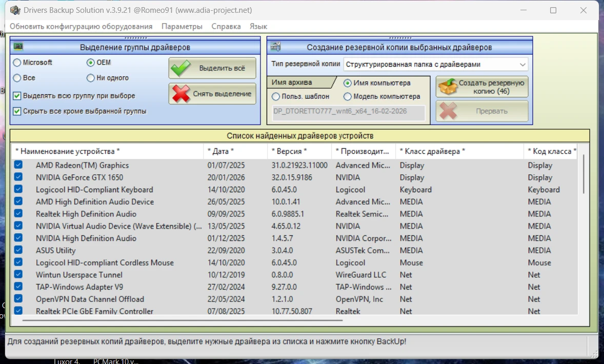Screen dimensions: 604x364
Task: Click the Create backup box icon
Action: [447, 87]
